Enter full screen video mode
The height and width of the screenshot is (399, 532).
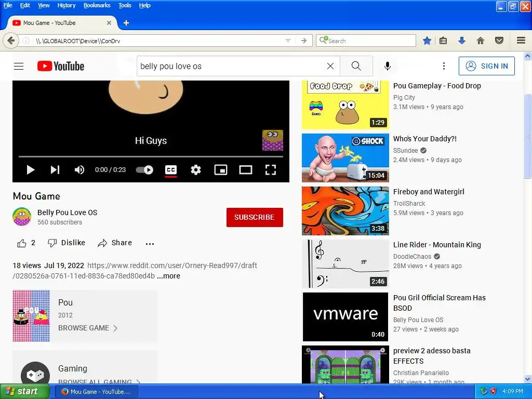pyautogui.click(x=270, y=170)
